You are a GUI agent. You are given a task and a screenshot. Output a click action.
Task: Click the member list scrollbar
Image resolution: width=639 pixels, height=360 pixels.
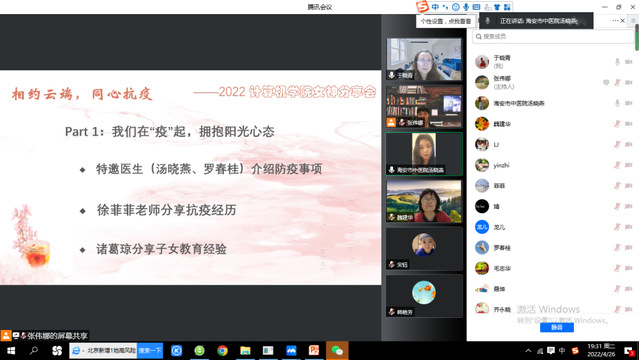tap(637, 38)
